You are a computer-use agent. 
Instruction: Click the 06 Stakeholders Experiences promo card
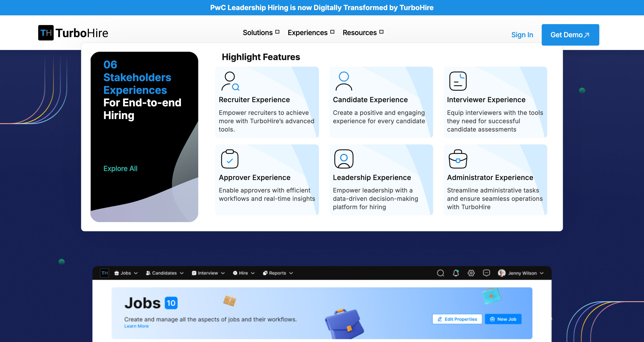tap(144, 137)
